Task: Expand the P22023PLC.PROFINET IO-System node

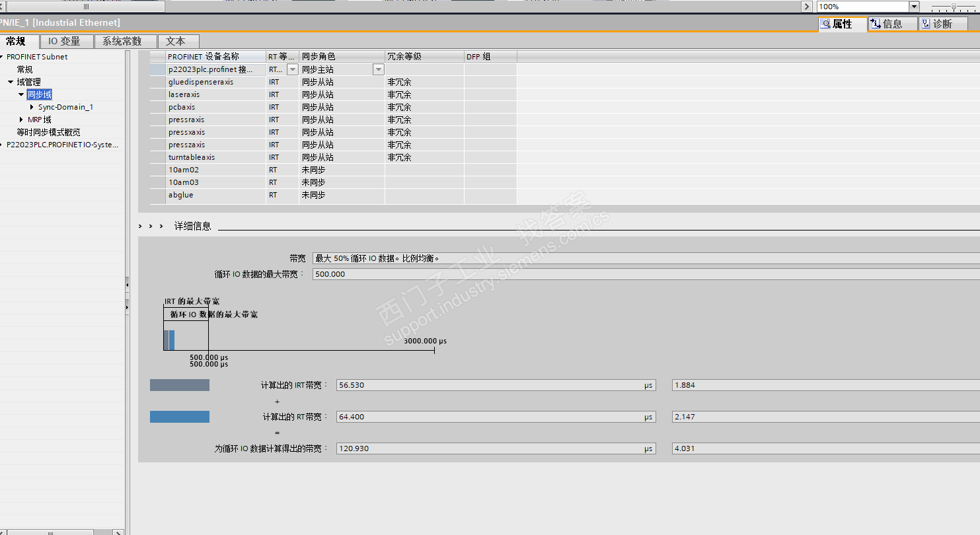Action: coord(2,145)
